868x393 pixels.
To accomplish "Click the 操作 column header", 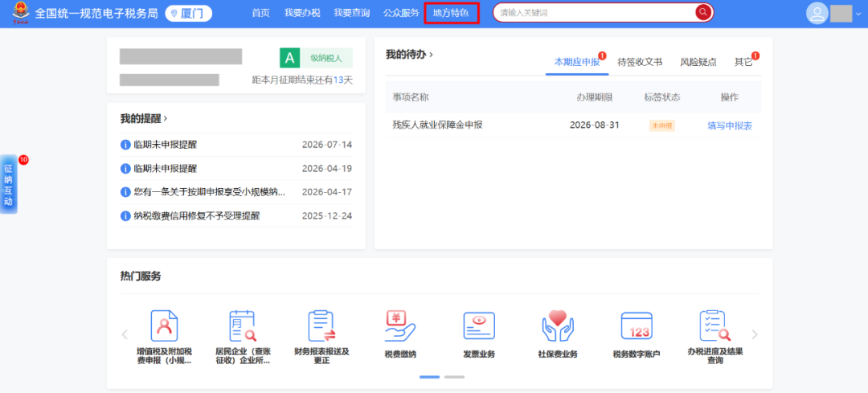I will coord(730,97).
